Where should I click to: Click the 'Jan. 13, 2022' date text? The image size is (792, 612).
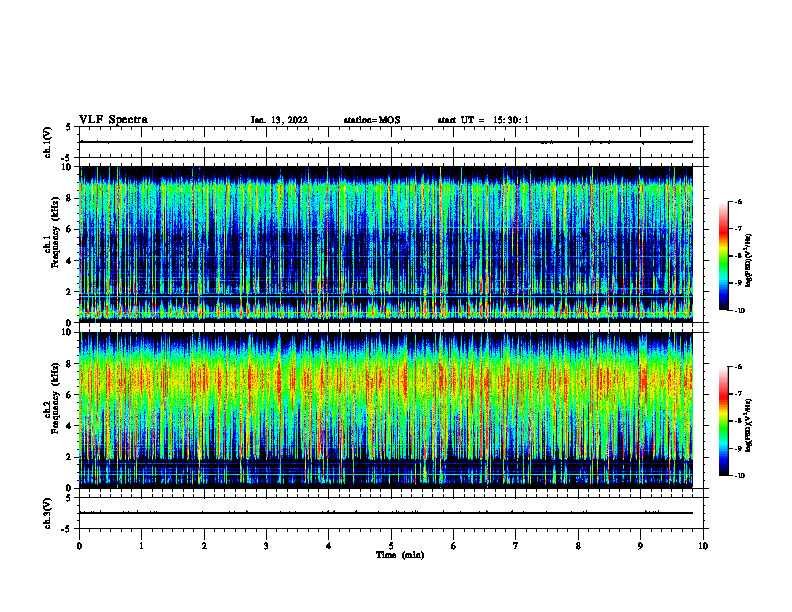tap(279, 120)
